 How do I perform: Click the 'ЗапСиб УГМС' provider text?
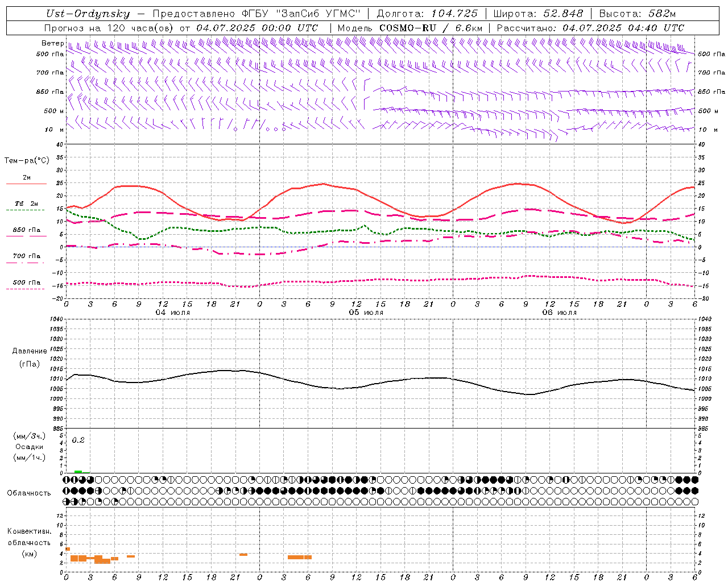point(318,14)
